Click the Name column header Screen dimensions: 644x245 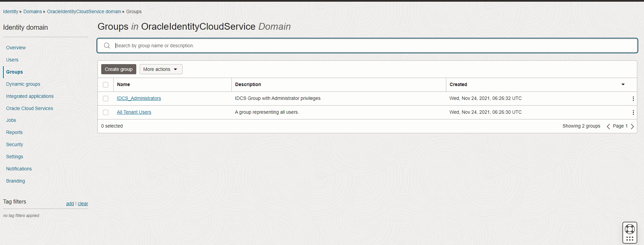(x=123, y=84)
